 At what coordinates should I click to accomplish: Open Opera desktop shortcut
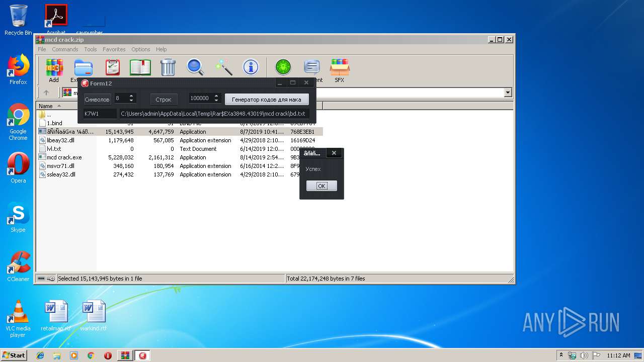[x=18, y=168]
